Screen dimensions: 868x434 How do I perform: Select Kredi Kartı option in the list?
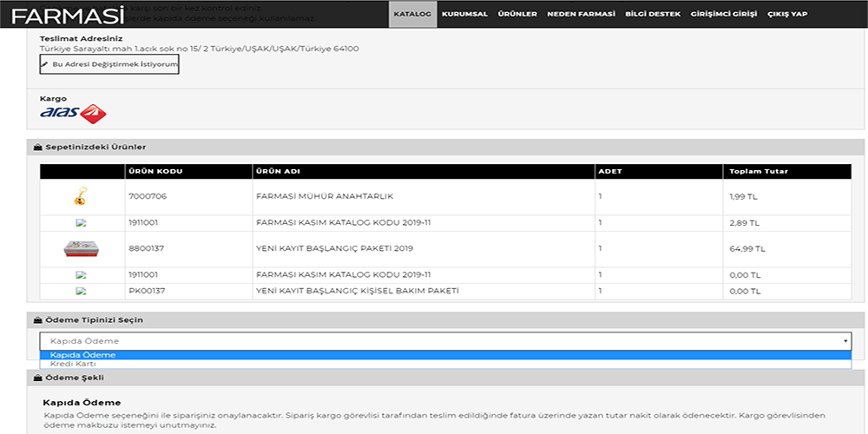tap(445, 364)
